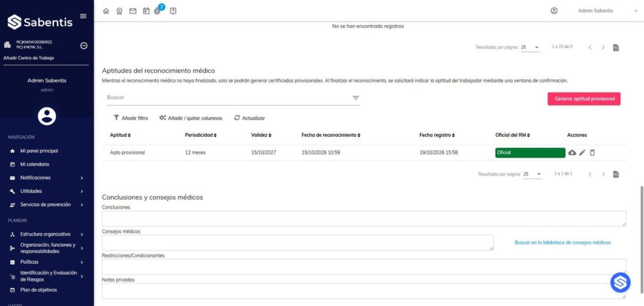The height and width of the screenshot is (306, 644).
Task: Click the award badge icon in top toolbar
Action: (x=119, y=11)
